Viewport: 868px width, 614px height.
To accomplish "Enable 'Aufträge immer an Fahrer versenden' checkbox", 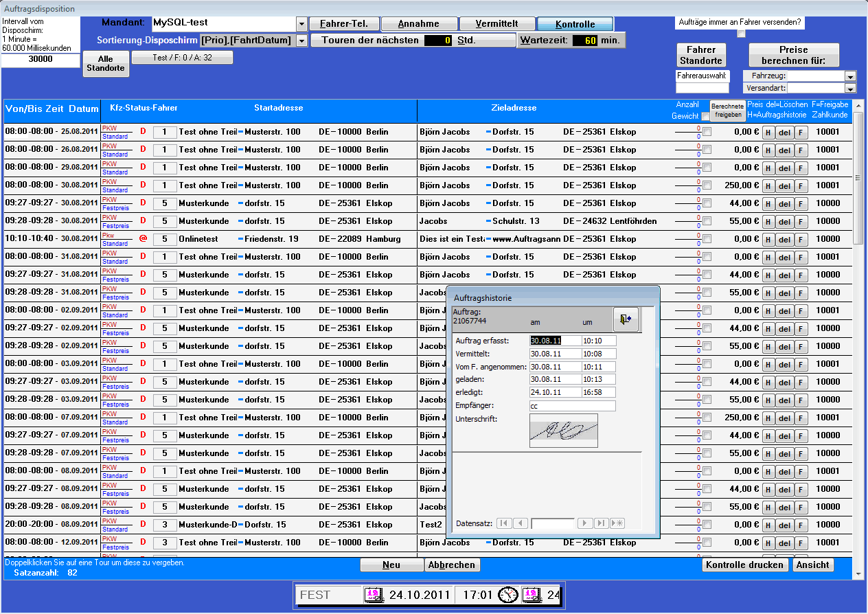I will pos(741,34).
